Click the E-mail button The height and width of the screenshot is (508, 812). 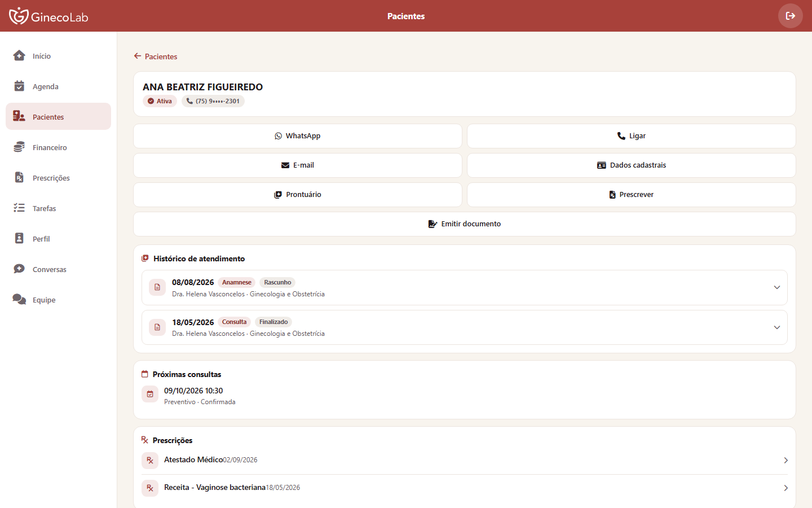click(298, 165)
